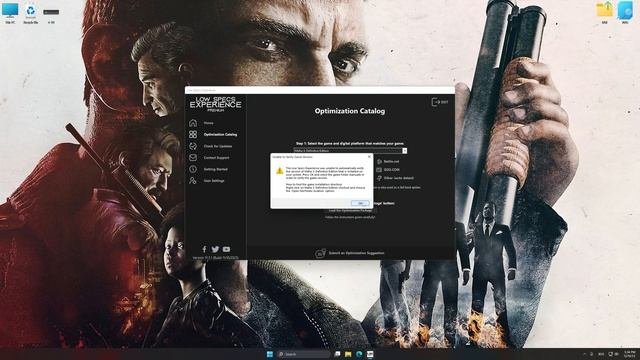The height and width of the screenshot is (360, 640).
Task: Click the taskbar clock and date
Action: click(630, 353)
